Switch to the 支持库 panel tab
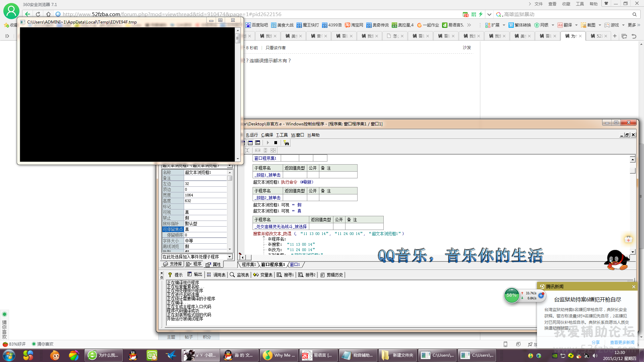Image resolution: width=644 pixels, height=362 pixels. pos(173,264)
